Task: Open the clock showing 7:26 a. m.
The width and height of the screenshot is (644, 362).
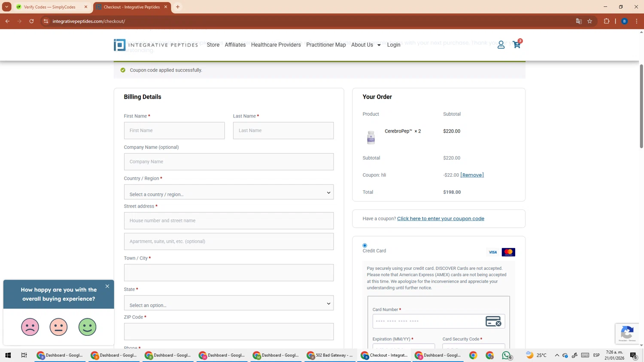Action: point(614,355)
